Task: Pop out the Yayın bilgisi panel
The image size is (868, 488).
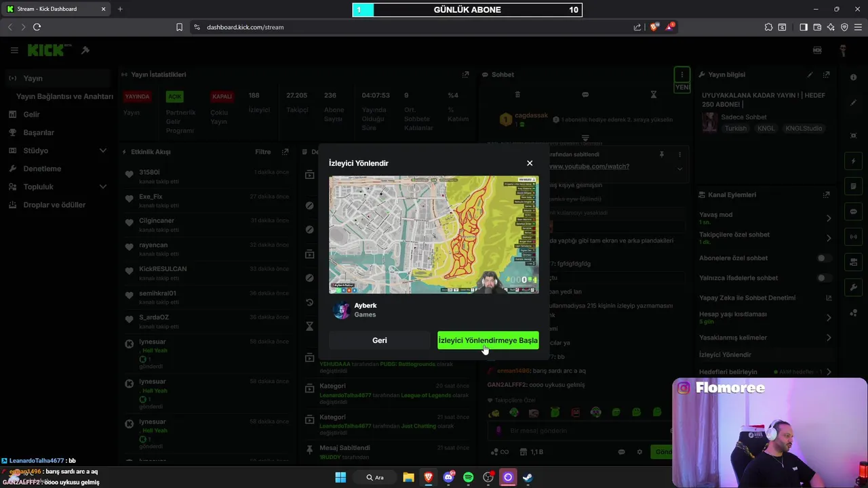Action: tap(826, 75)
